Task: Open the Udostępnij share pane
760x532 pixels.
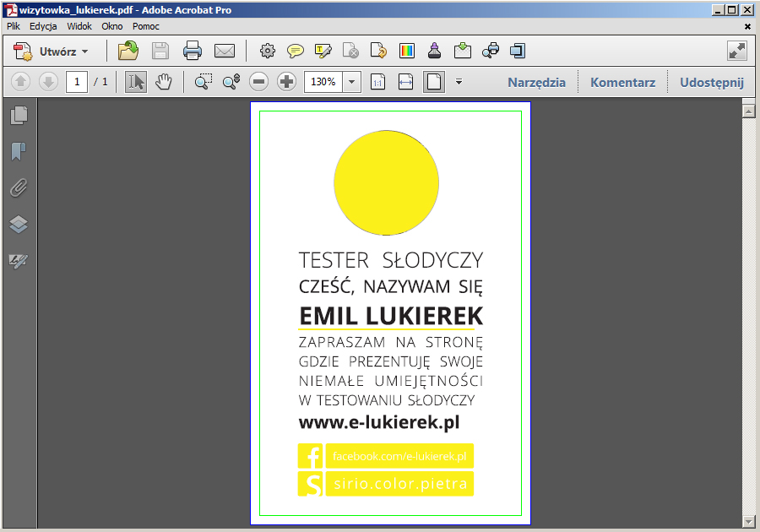Action: [712, 83]
